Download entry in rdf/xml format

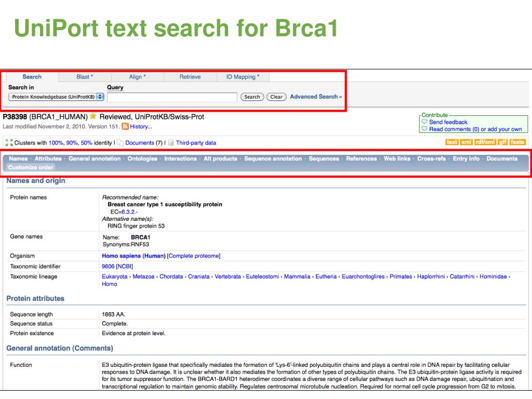coord(485,142)
